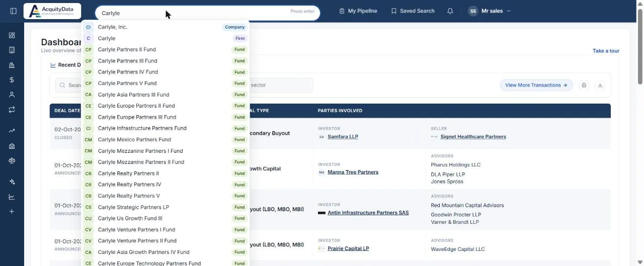Screen dimensions: 644x266
Task: Click the plus icon in sidebar
Action: click(x=12, y=212)
